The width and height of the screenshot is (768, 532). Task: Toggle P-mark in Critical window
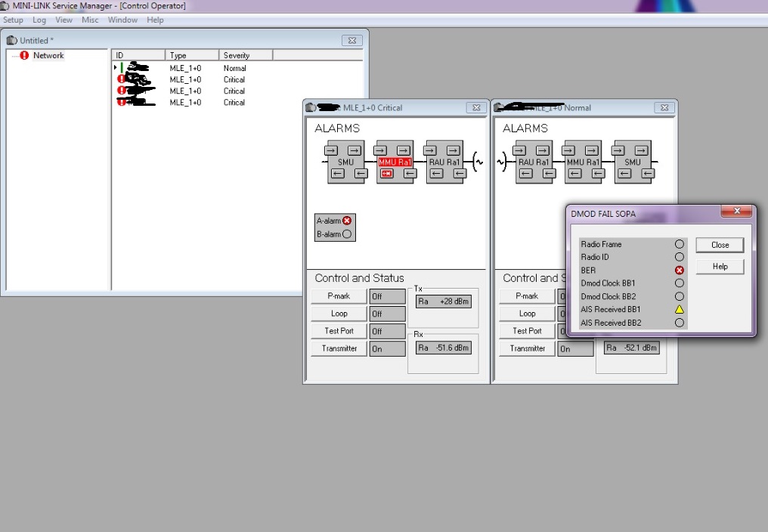338,295
